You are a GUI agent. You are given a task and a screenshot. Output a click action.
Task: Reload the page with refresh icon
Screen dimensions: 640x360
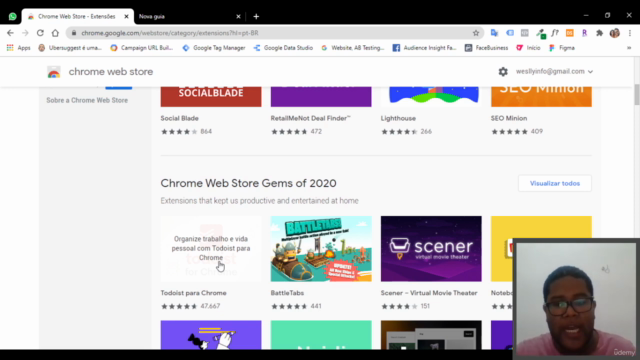point(40,33)
